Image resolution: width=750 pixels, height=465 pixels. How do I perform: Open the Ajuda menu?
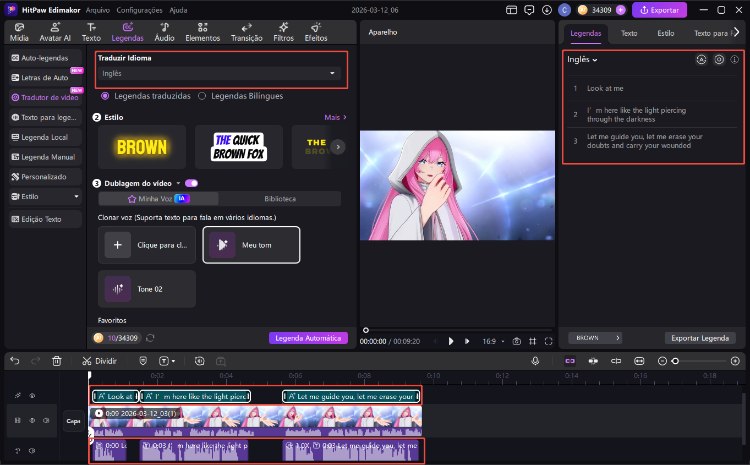(x=178, y=10)
